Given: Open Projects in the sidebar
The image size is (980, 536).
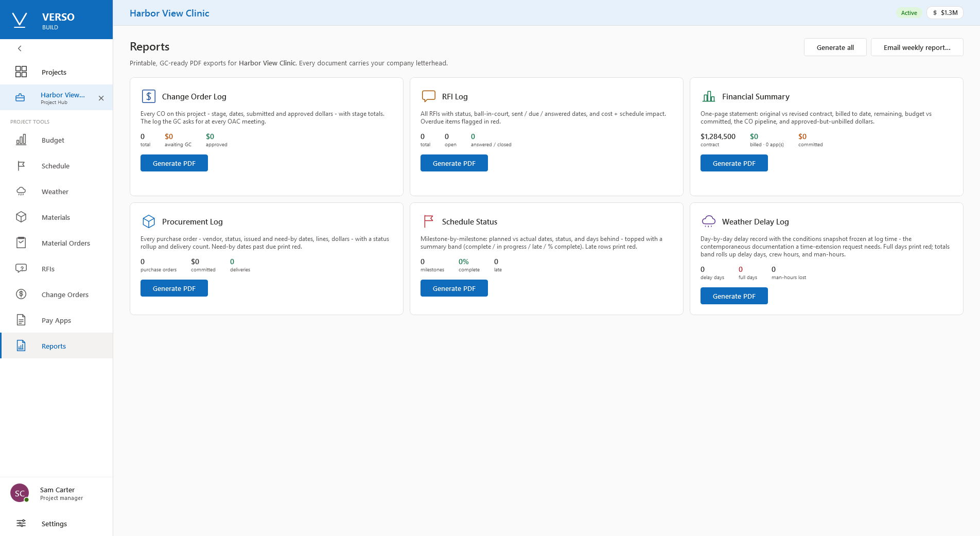Looking at the screenshot, I should tap(57, 72).
